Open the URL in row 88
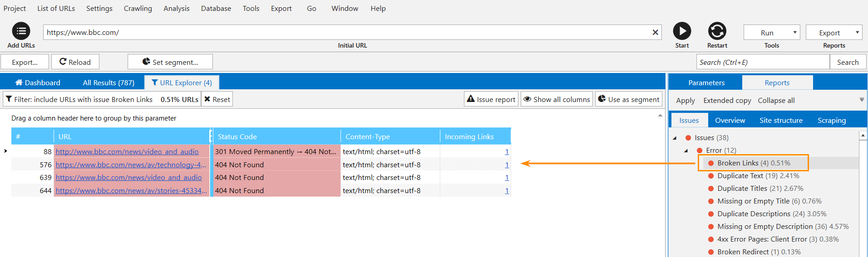The height and width of the screenshot is (257, 868). (127, 151)
